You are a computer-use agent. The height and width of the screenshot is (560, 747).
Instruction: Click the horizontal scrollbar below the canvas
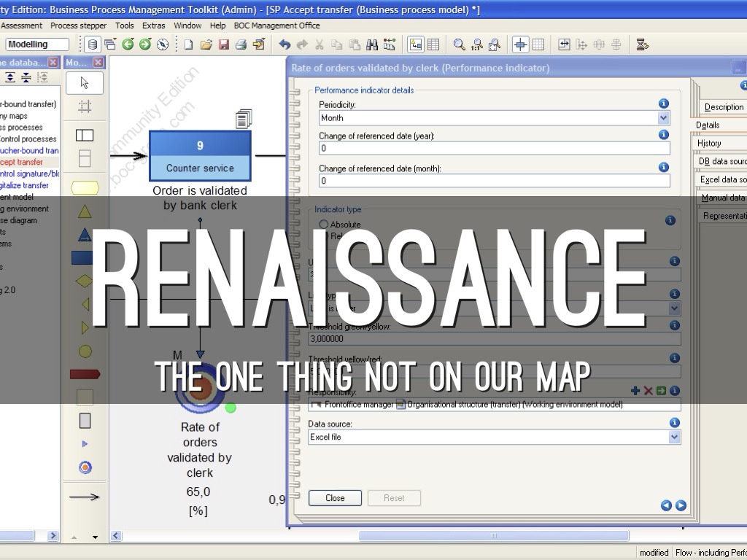493,536
